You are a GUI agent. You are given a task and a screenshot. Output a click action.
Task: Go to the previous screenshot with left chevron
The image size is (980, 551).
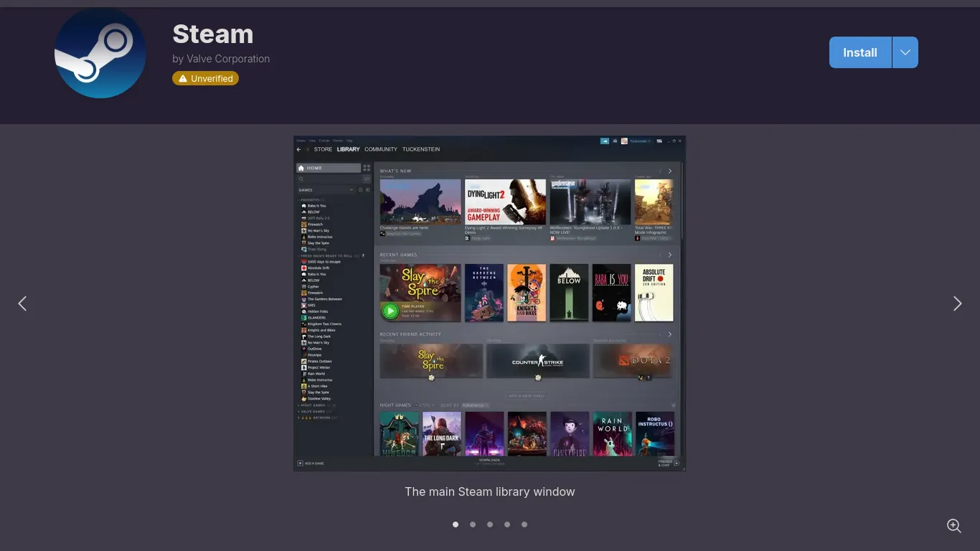22,303
